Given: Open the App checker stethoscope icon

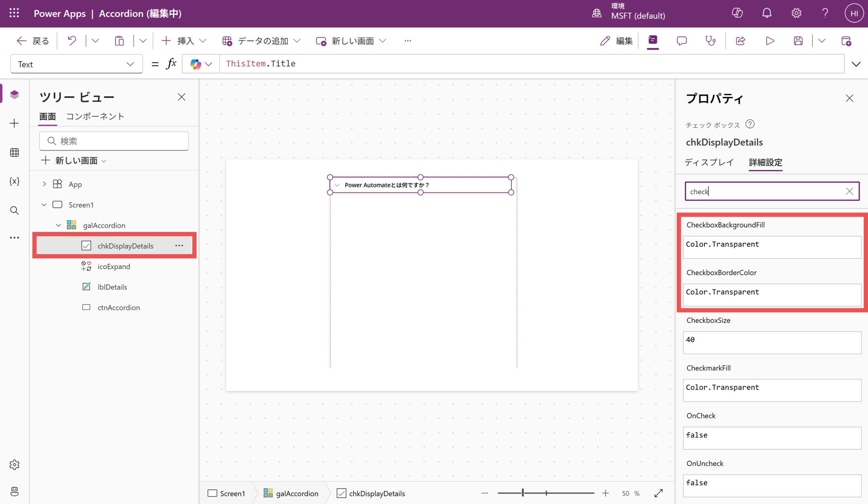Looking at the screenshot, I should [710, 41].
